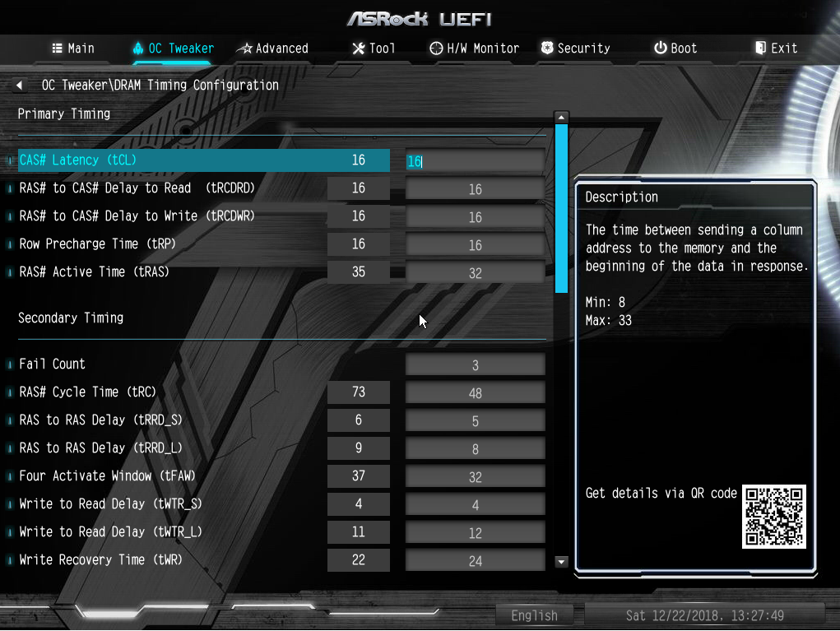Click the Exit door icon
The image size is (840, 631).
click(x=761, y=48)
